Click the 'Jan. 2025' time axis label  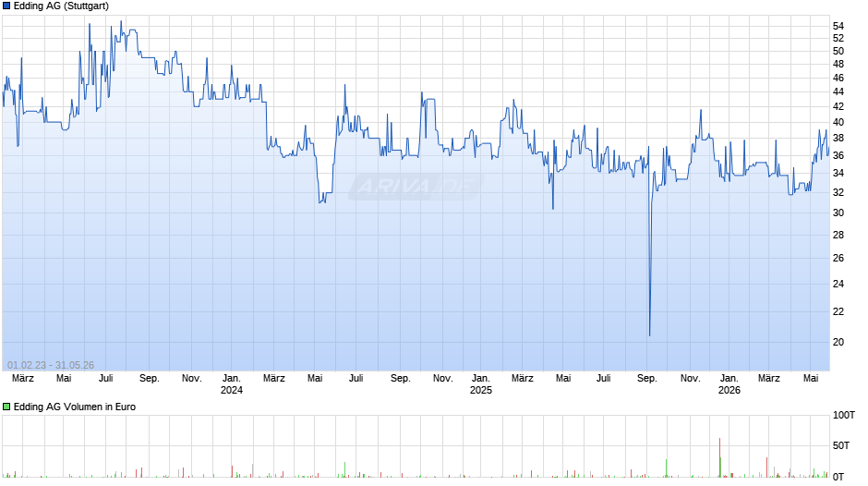pos(480,384)
